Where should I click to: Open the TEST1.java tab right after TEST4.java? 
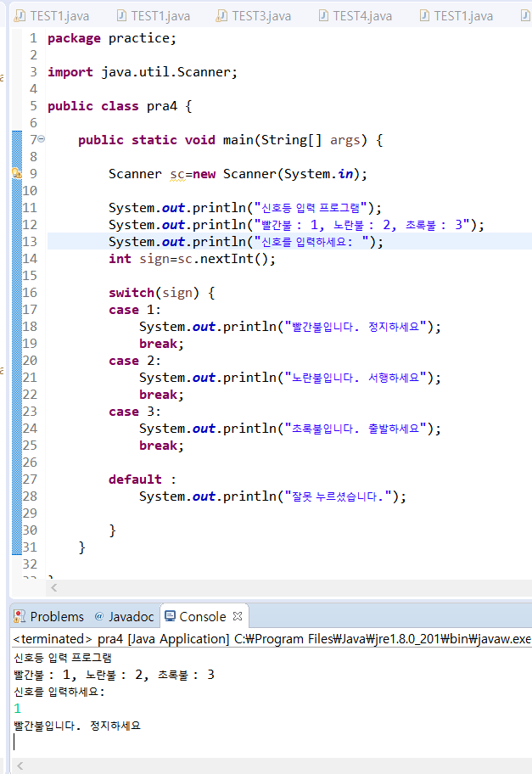click(456, 16)
